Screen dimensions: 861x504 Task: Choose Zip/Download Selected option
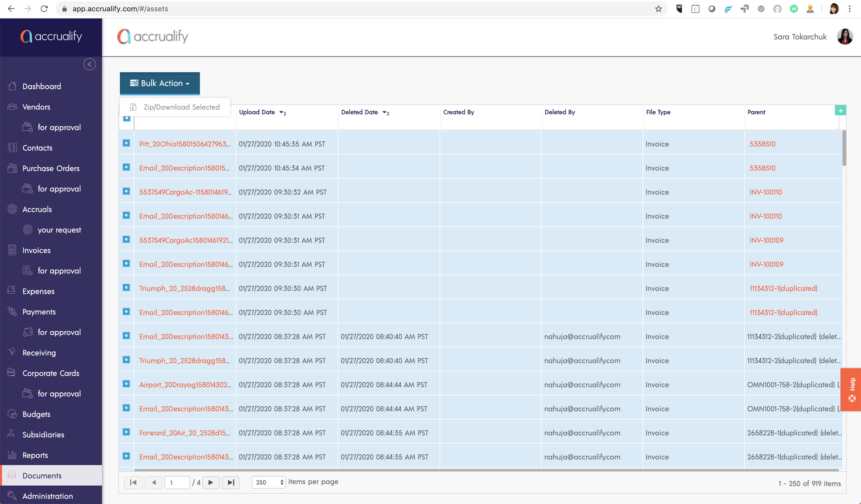click(x=175, y=107)
